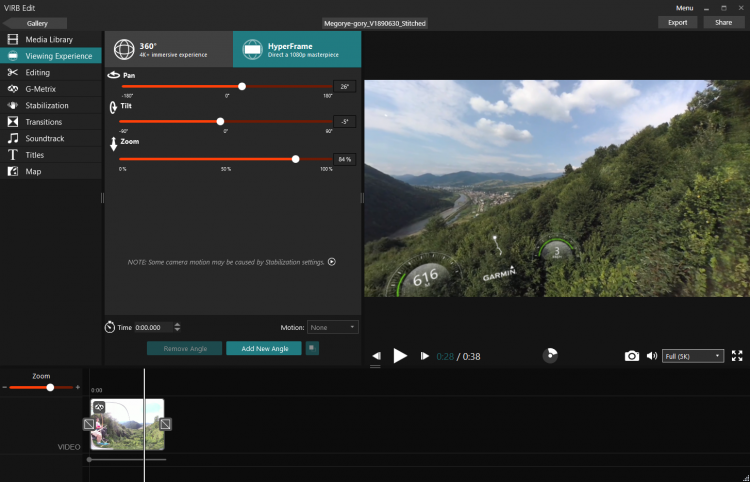Mute audio with the speaker icon
750x482 pixels.
[651, 356]
